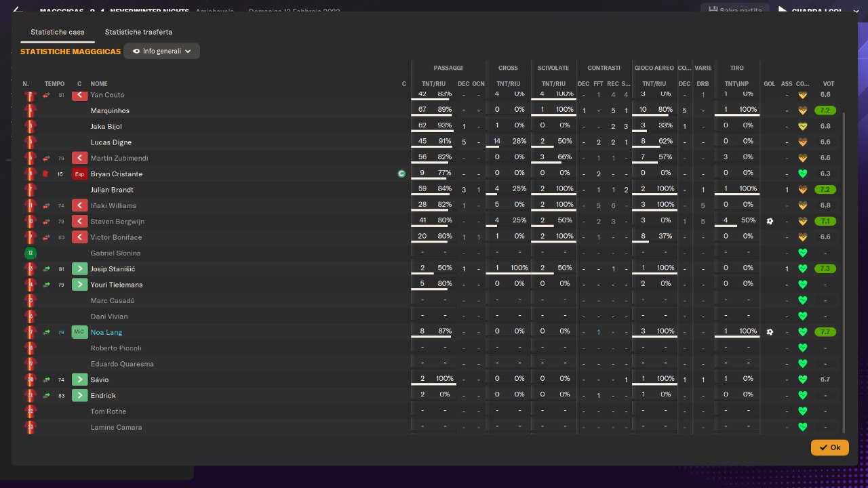Select player row Lamine Camara

tap(431, 427)
